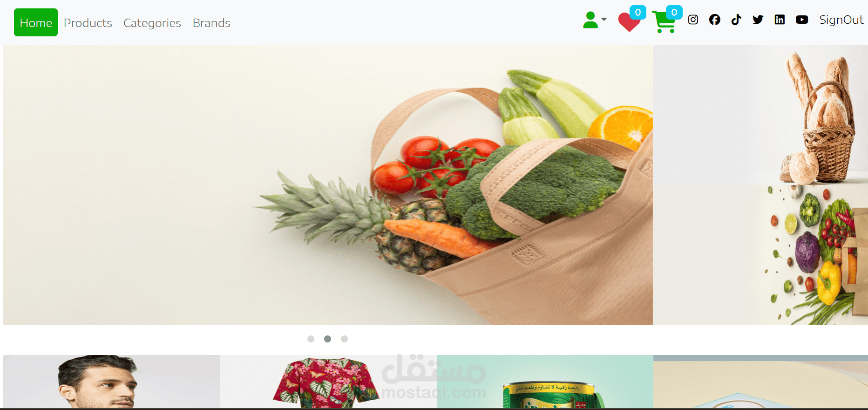
Task: Click the SignOut link
Action: [x=841, y=20]
